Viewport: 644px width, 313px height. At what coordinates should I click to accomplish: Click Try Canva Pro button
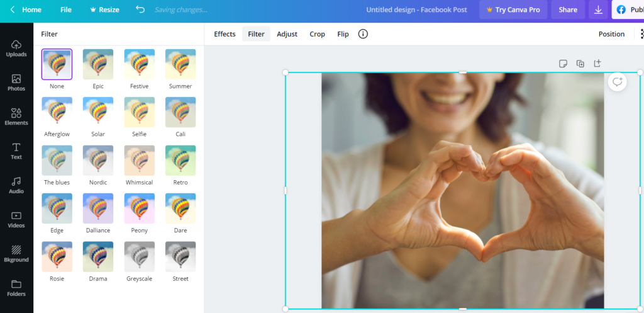click(x=513, y=9)
